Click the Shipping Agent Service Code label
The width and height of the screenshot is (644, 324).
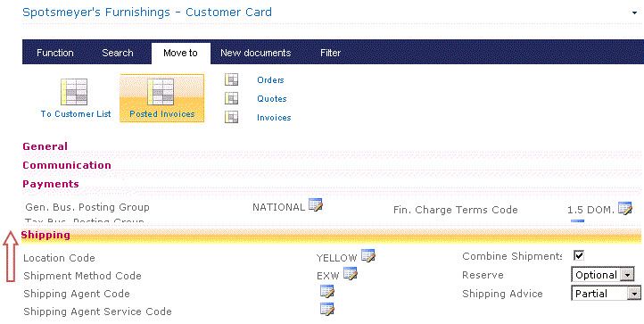(97, 312)
